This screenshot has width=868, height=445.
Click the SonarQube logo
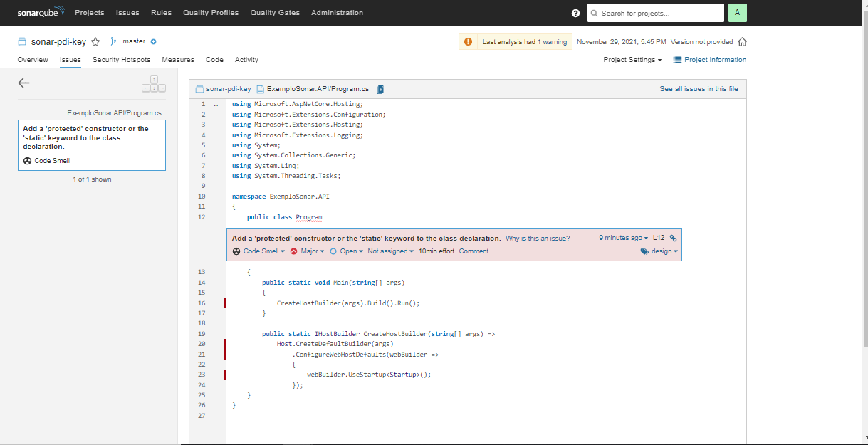coord(41,12)
